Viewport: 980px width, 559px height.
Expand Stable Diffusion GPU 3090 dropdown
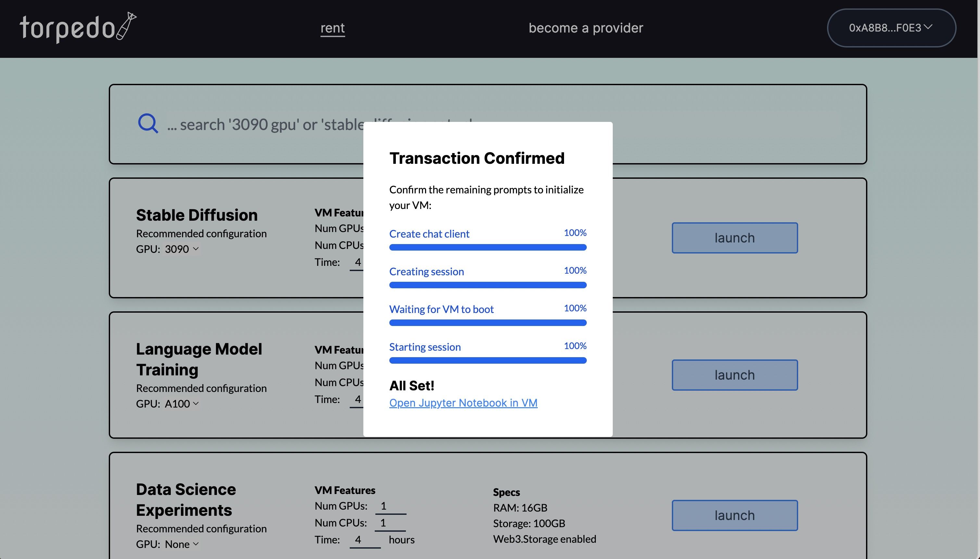click(182, 249)
